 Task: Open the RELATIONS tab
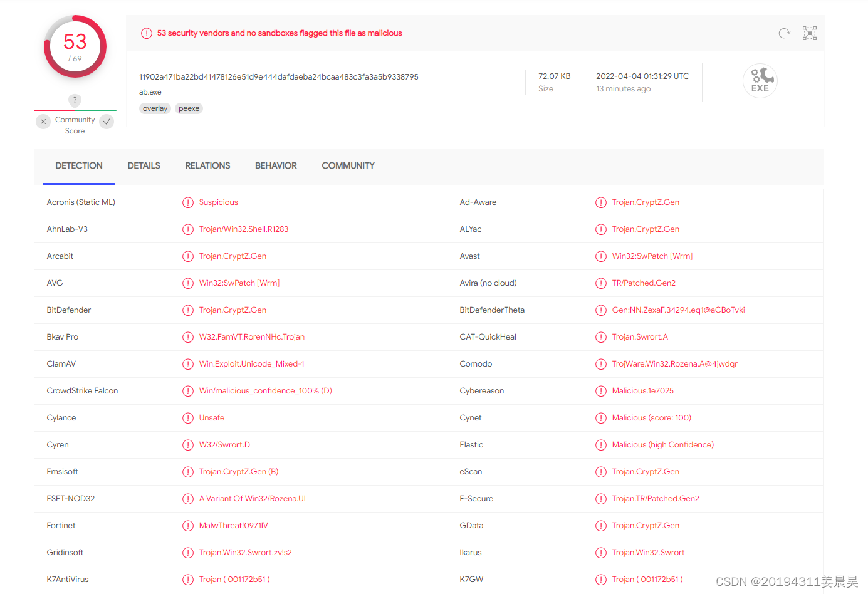[x=208, y=166]
